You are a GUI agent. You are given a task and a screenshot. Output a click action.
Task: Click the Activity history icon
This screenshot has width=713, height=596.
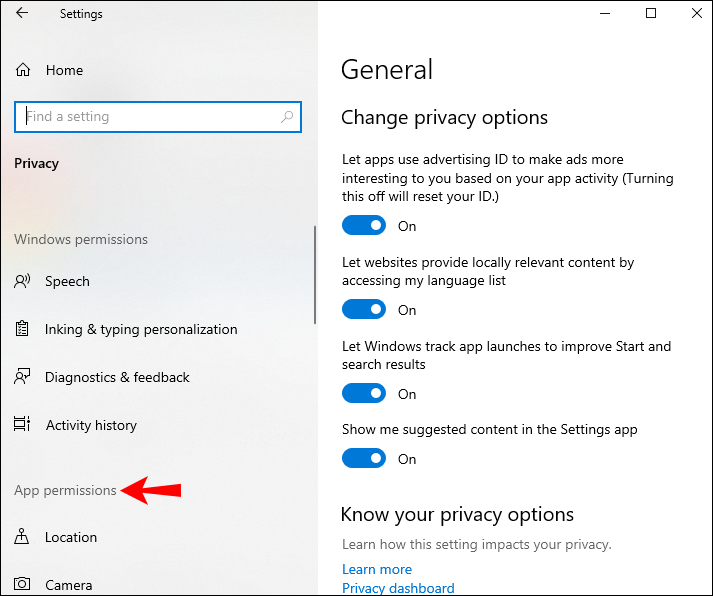click(22, 426)
